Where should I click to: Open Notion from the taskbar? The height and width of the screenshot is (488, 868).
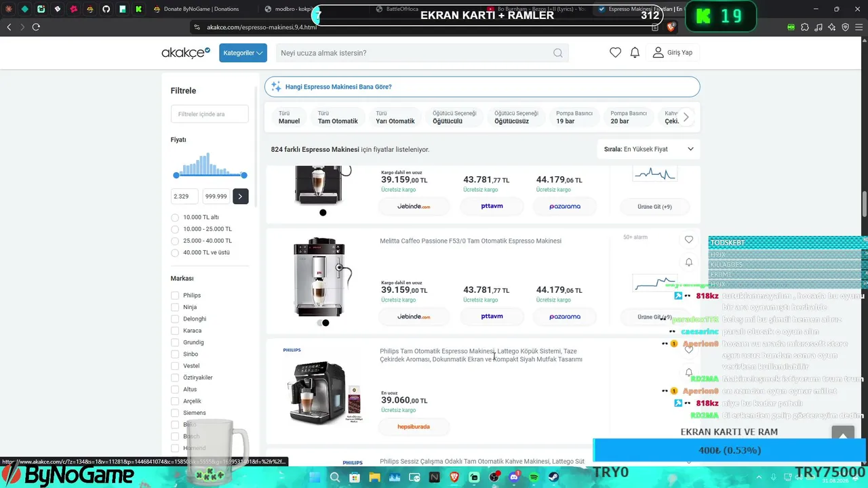(x=434, y=477)
